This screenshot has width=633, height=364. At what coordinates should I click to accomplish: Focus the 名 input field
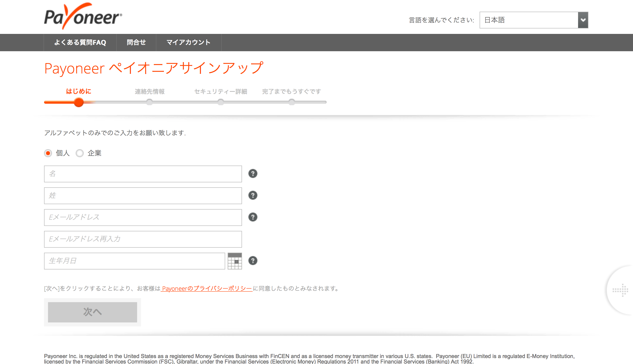tap(143, 174)
